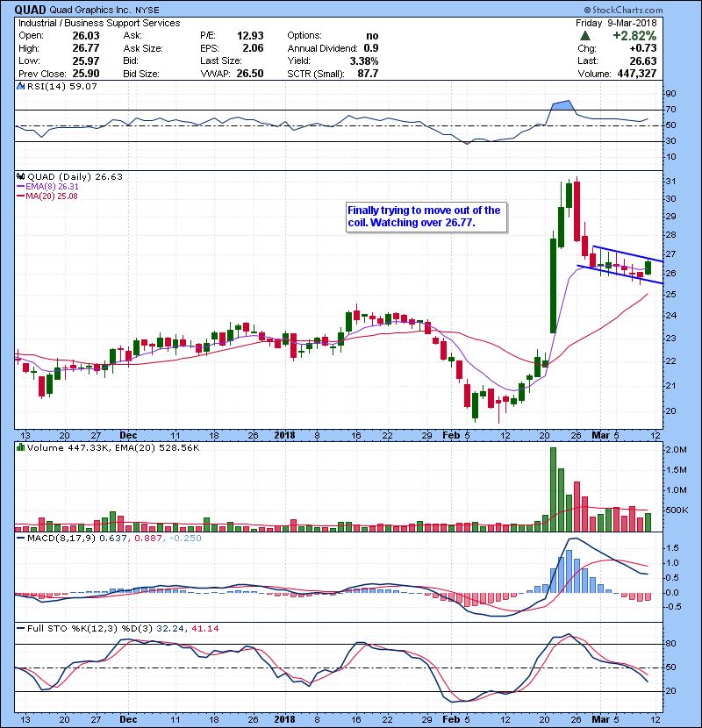Click the VWAP value 26.50
Viewport: 702px width, 728px height.
pos(250,74)
